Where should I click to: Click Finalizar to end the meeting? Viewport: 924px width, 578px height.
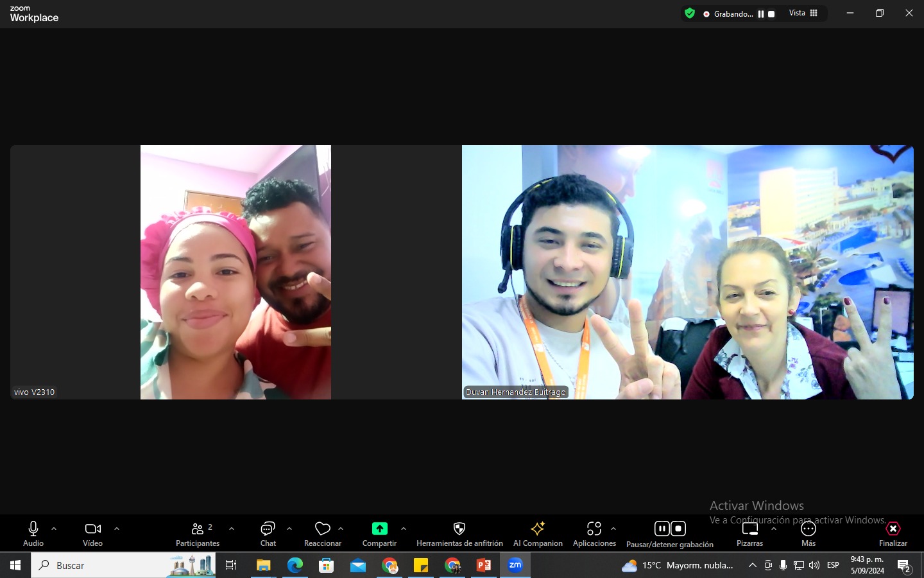tap(893, 533)
